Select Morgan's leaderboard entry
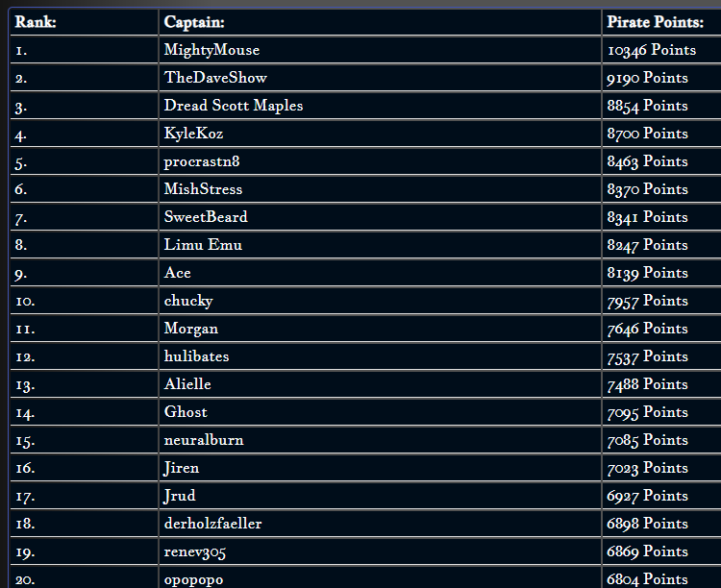Screen dimensions: 721x588 191,329
